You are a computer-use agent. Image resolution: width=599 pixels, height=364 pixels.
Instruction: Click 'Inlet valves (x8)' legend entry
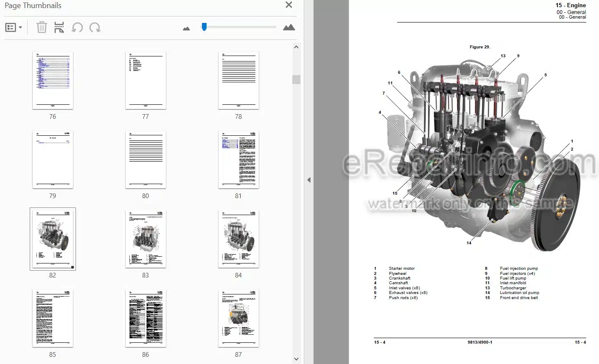[x=404, y=288]
